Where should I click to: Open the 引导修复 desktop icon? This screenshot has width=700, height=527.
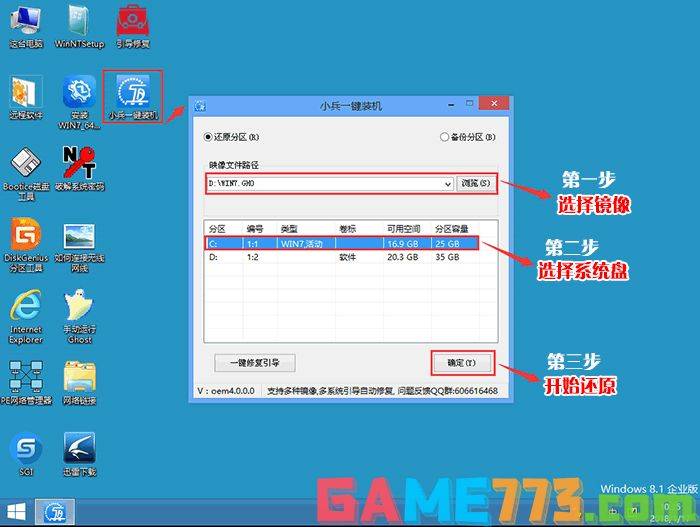pyautogui.click(x=133, y=27)
